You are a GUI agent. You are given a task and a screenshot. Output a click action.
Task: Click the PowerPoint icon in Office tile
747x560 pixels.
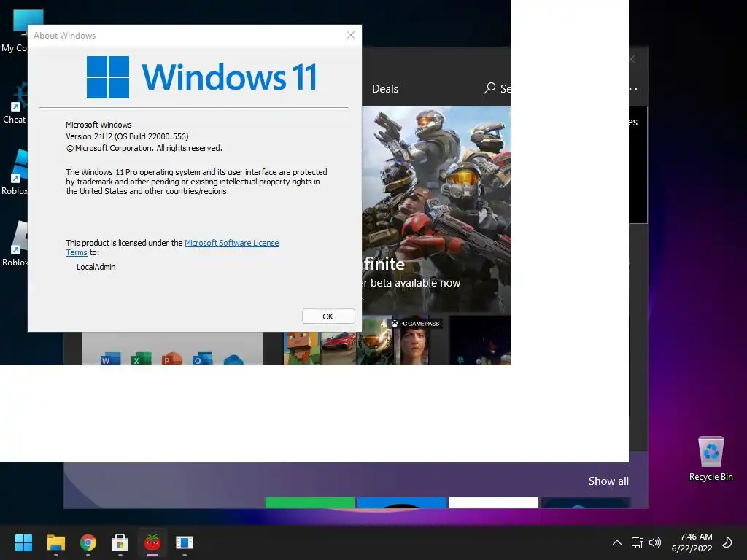pos(172,358)
